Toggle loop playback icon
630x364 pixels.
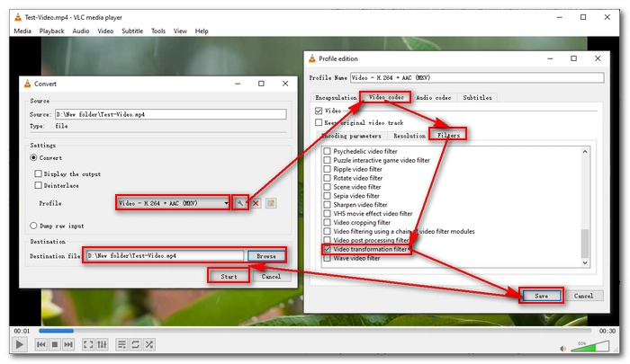click(135, 344)
